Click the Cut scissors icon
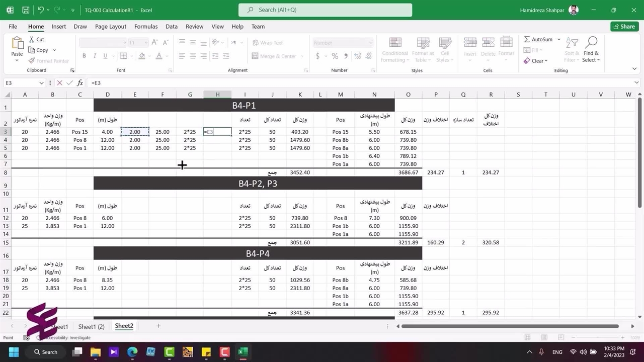 tap(32, 39)
